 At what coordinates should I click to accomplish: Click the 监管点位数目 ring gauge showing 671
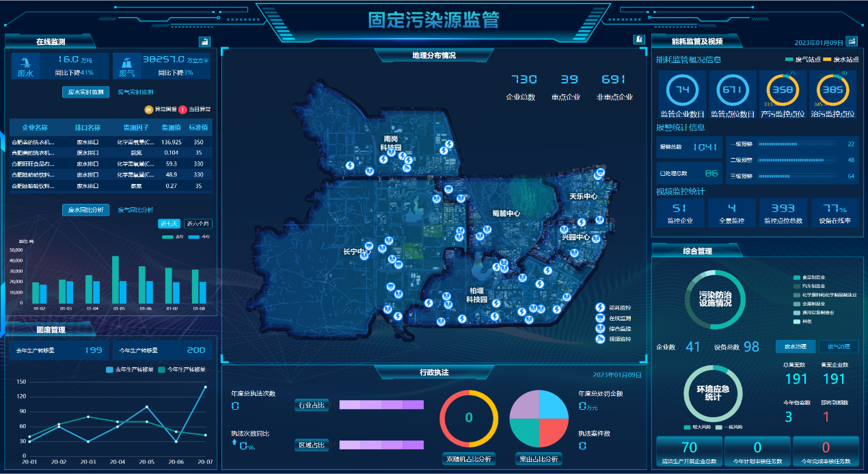[732, 90]
